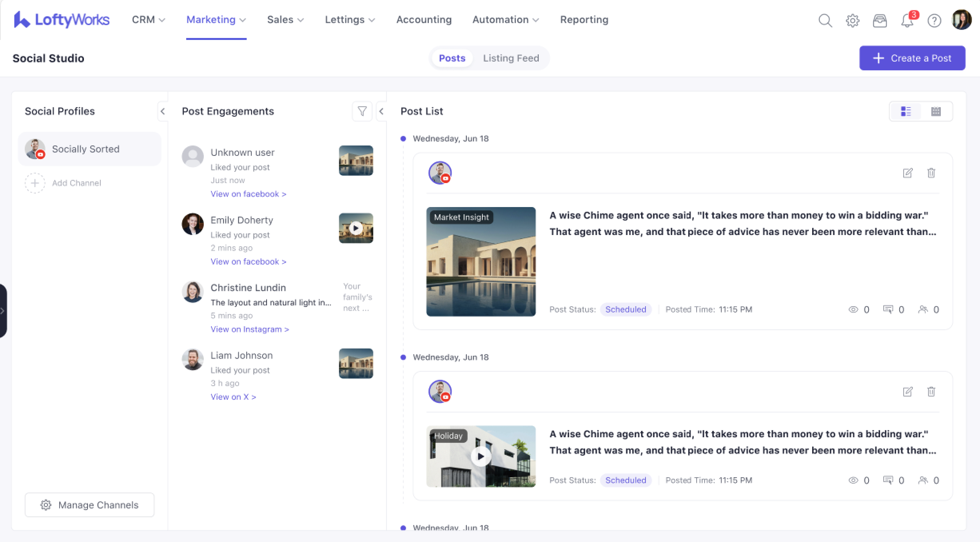
Task: Click the Create a Post button
Action: point(912,58)
